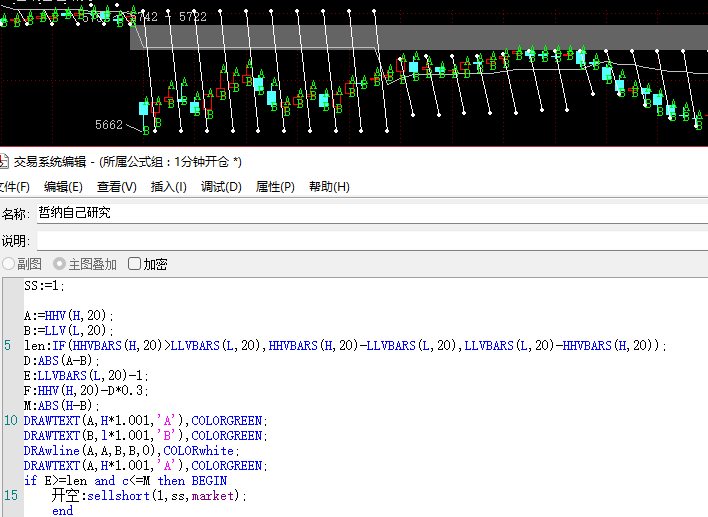Click the 'end' keyword line
Viewport: 708px width, 517px height.
[62, 511]
